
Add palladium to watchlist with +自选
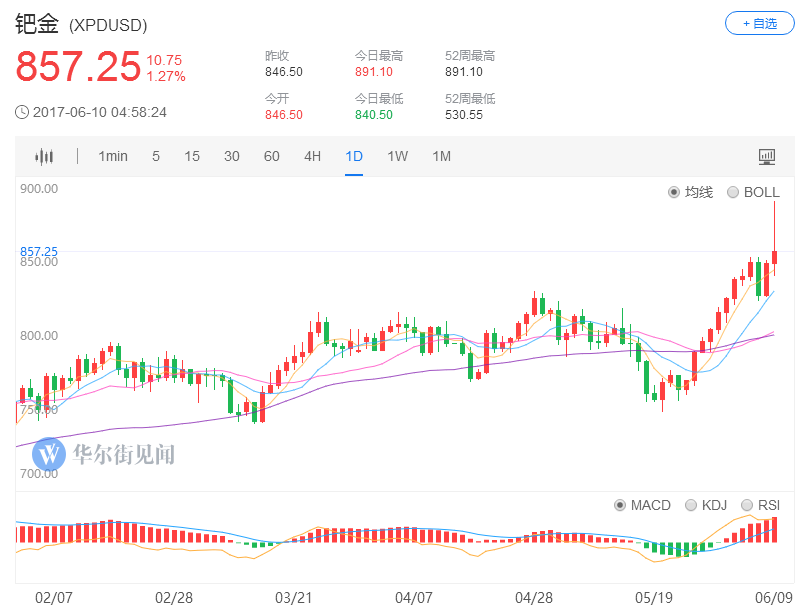tap(759, 23)
